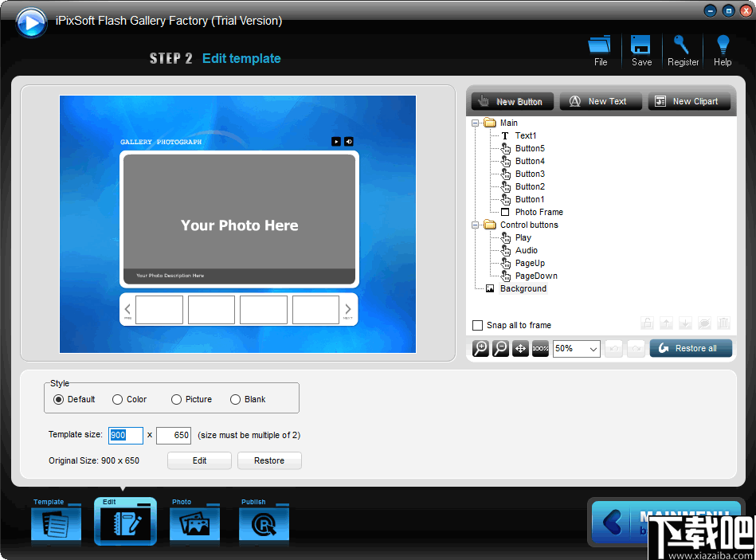Click the previous thumbnail arrow in preview
Viewport: 756px width, 560px height.
pos(127,309)
